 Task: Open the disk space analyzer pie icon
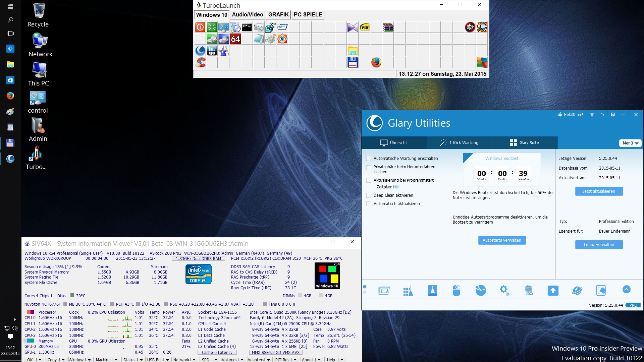tap(481, 291)
